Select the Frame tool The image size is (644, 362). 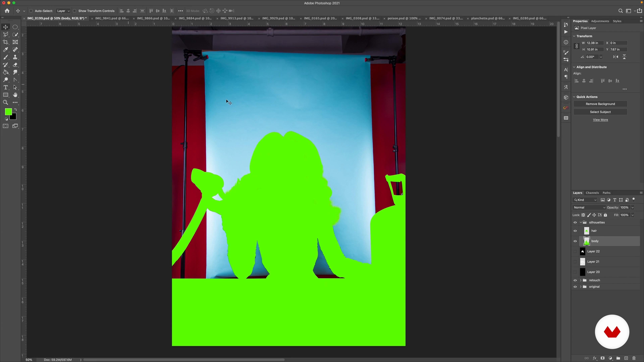tap(15, 42)
